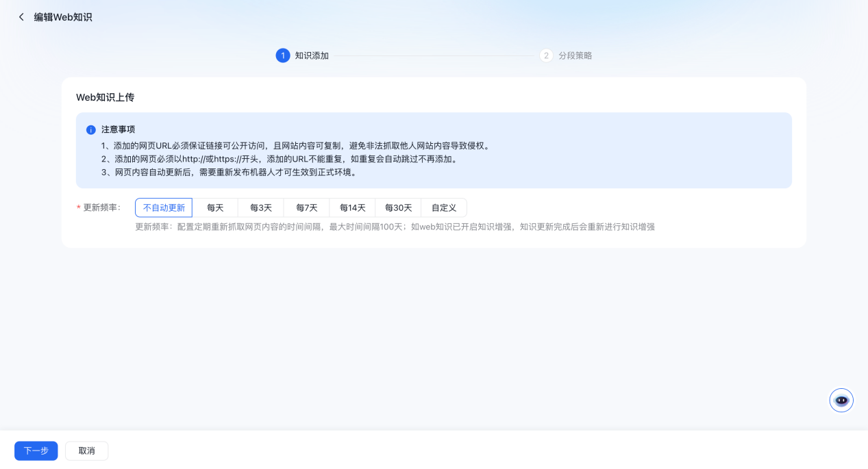This screenshot has width=868, height=469.
Task: Select the 每3天 update frequency option
Action: pos(261,207)
